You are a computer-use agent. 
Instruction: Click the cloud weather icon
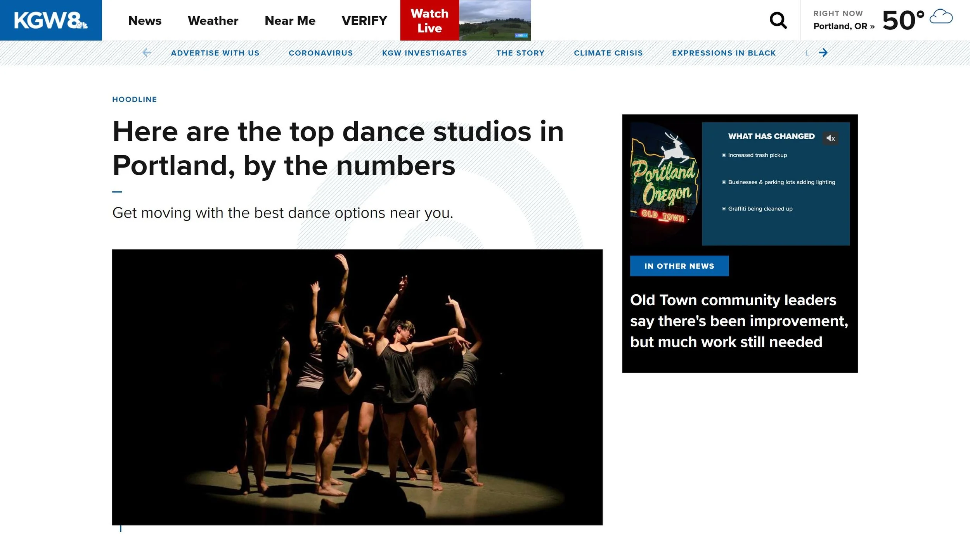coord(941,17)
